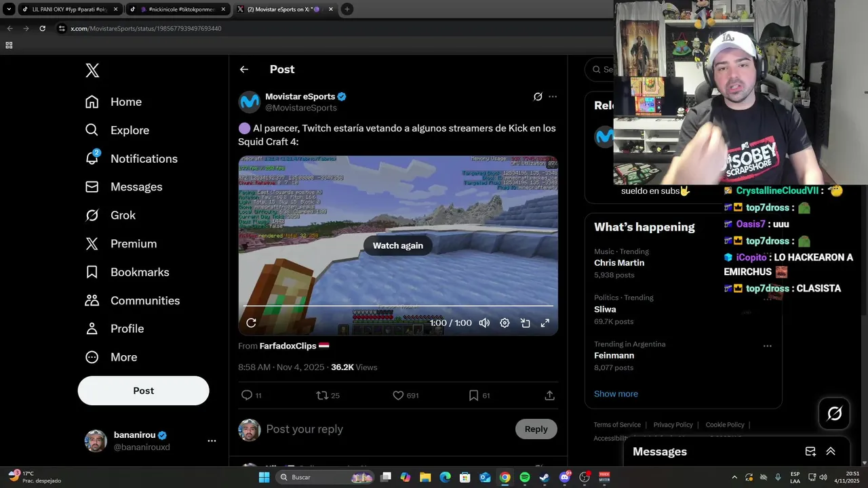Click the Grok explain icon on the post
Image resolution: width=868 pixels, height=488 pixels.
[538, 97]
